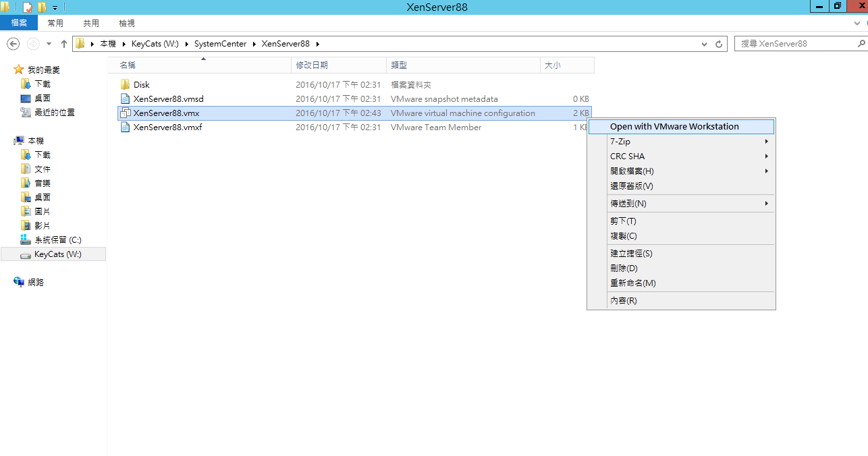Click the Disk folder icon in the file list
868x456 pixels.
click(x=125, y=85)
